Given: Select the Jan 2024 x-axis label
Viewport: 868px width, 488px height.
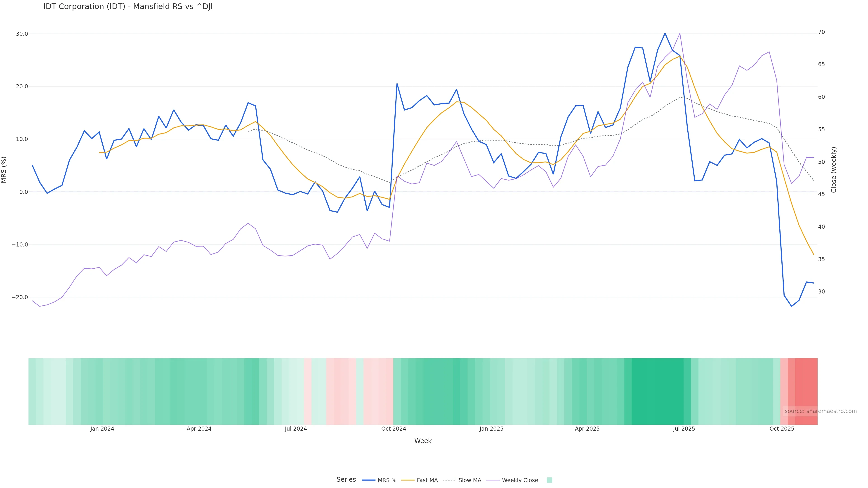Looking at the screenshot, I should click(x=102, y=429).
